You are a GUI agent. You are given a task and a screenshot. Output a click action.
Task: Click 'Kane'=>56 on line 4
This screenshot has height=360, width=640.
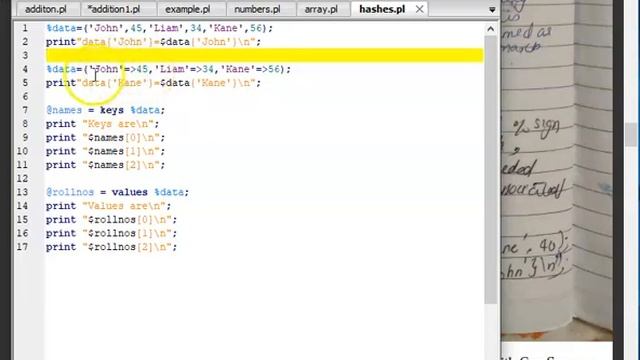click(x=249, y=69)
